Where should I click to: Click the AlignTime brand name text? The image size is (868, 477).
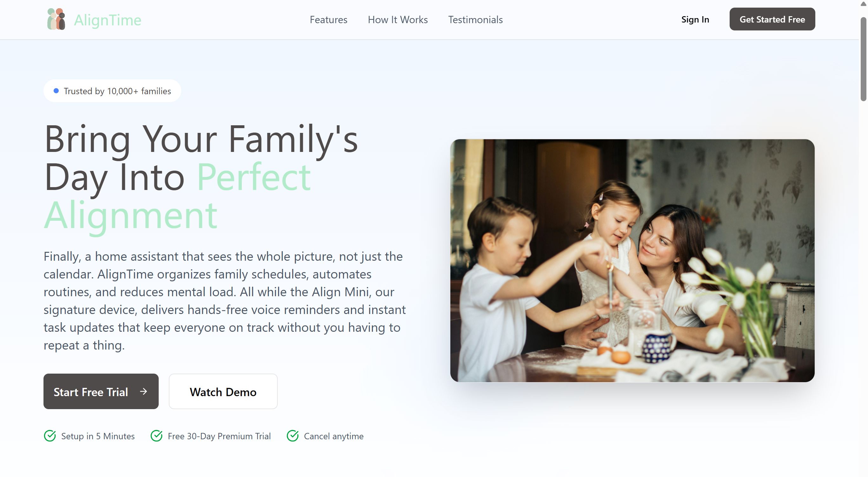108,20
